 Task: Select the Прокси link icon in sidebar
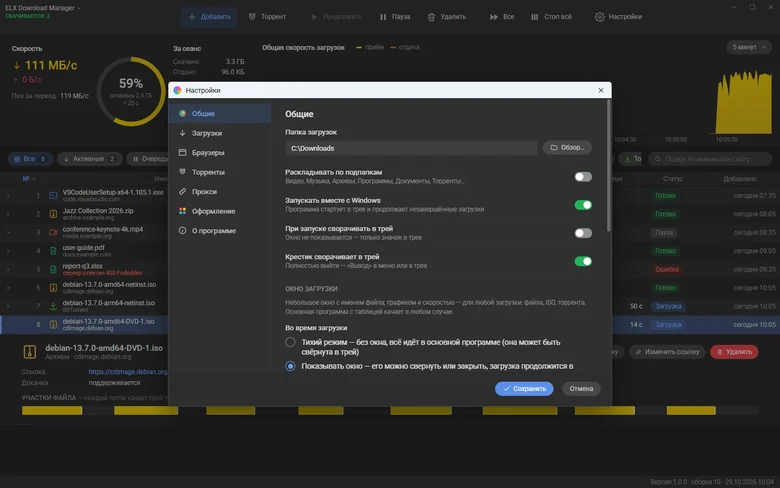point(183,192)
